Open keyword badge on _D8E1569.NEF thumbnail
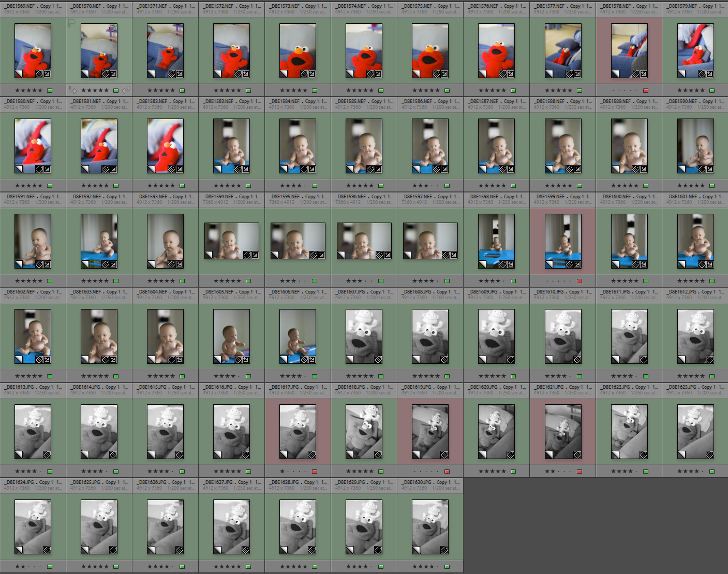Viewport: 728px width, 574px height. point(39,74)
